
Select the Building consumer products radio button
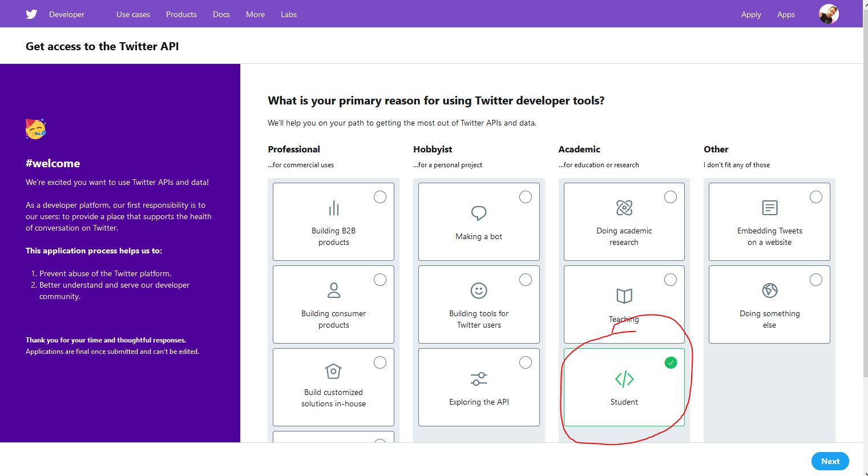(x=380, y=280)
